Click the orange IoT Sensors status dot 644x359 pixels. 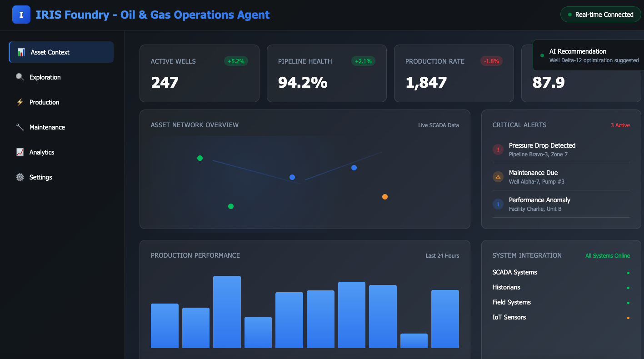click(x=628, y=318)
